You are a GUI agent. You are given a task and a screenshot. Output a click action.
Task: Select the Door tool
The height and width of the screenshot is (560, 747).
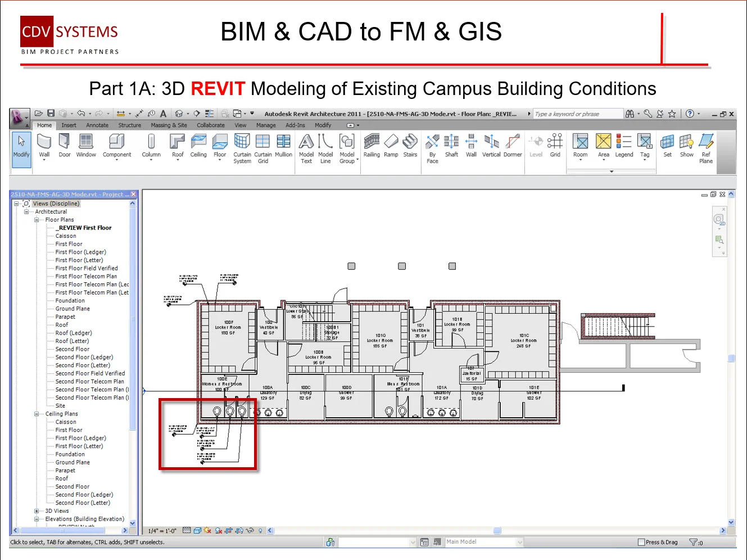click(65, 145)
